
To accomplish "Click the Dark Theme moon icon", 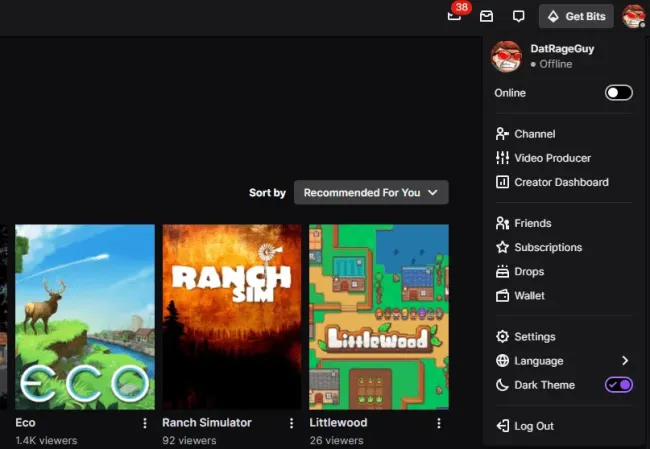I will 502,385.
